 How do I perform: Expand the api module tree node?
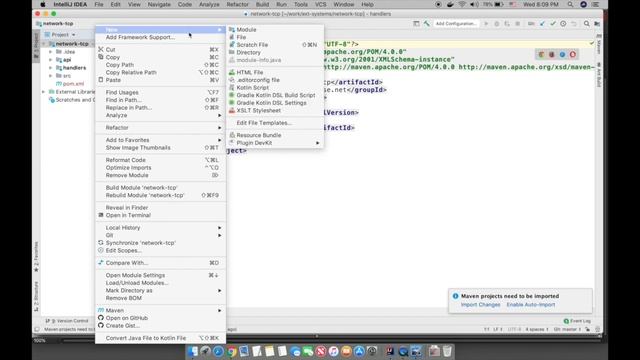(x=51, y=60)
